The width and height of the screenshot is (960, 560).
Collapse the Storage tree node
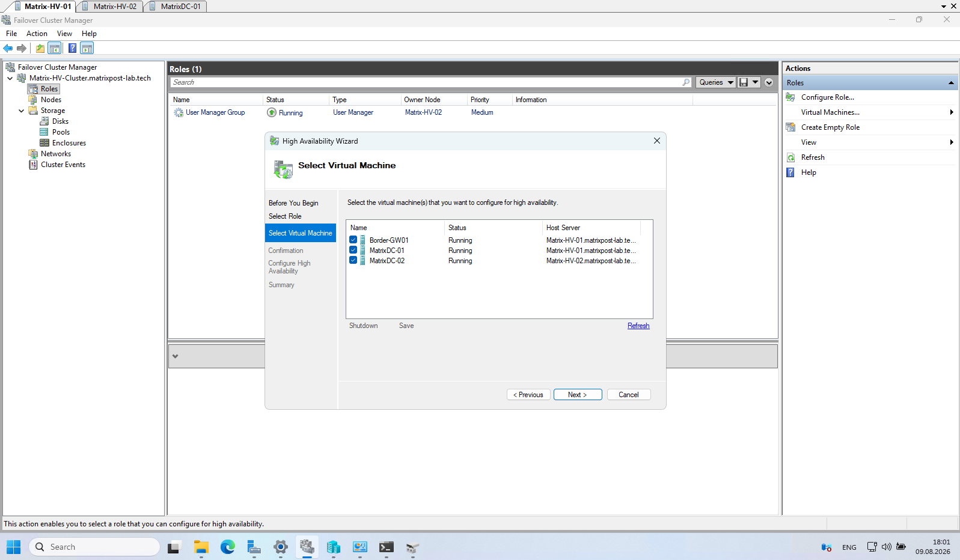[22, 111]
